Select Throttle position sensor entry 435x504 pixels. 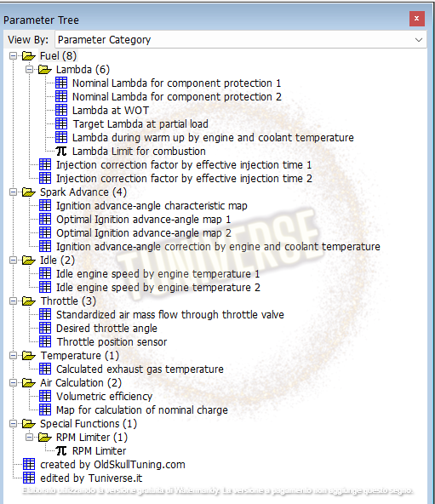click(112, 341)
